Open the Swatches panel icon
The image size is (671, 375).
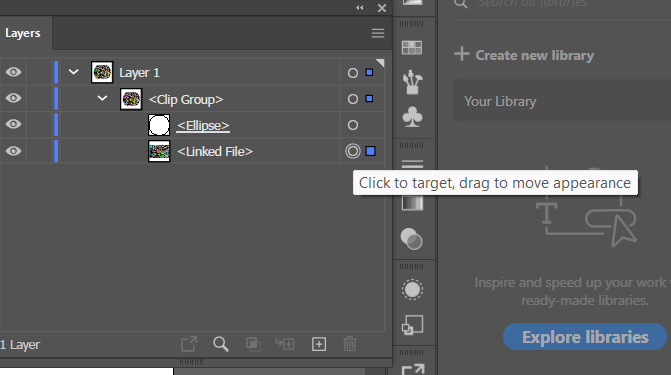pyautogui.click(x=412, y=48)
